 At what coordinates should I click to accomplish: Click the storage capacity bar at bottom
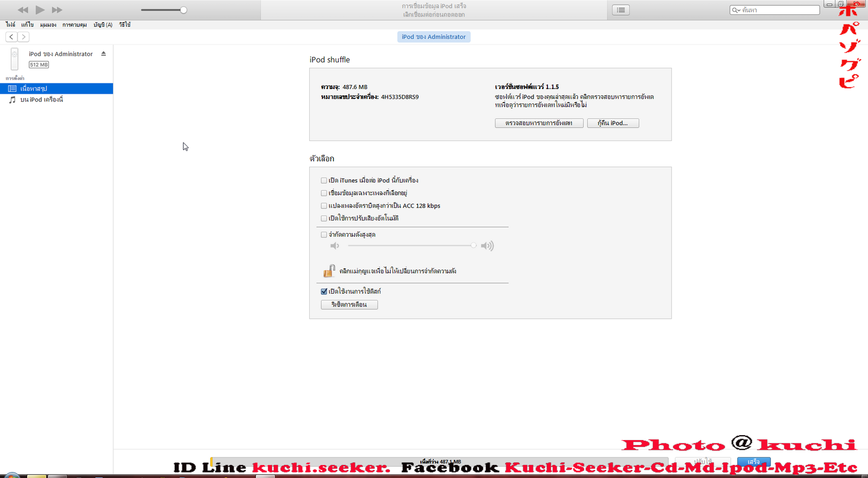[x=439, y=462]
